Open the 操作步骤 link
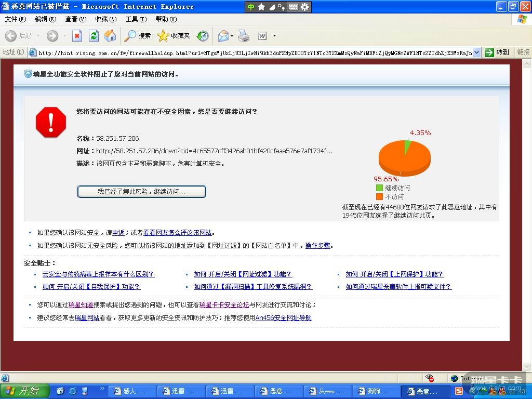Image resolution: width=532 pixels, height=399 pixels. point(318,246)
